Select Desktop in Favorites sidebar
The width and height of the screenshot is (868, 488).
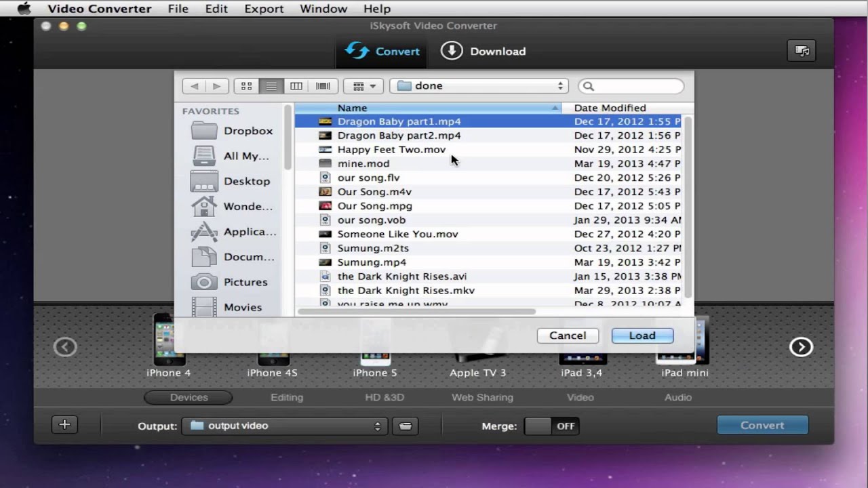point(232,181)
